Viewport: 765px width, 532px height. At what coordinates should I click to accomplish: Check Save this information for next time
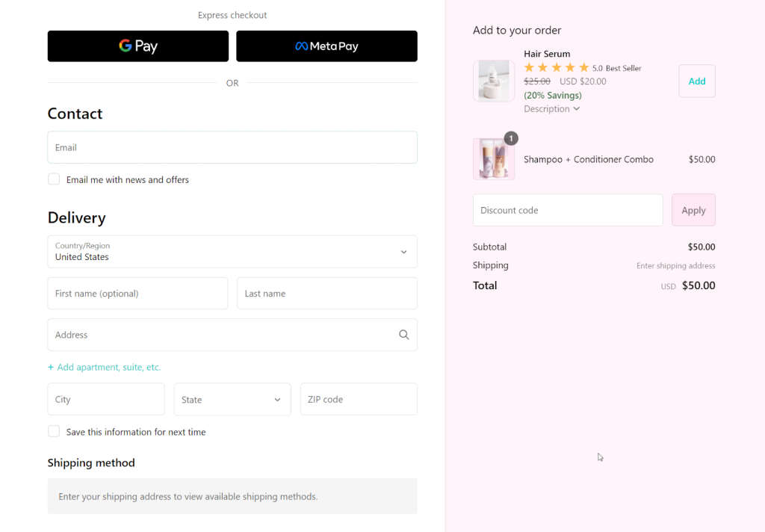54,431
